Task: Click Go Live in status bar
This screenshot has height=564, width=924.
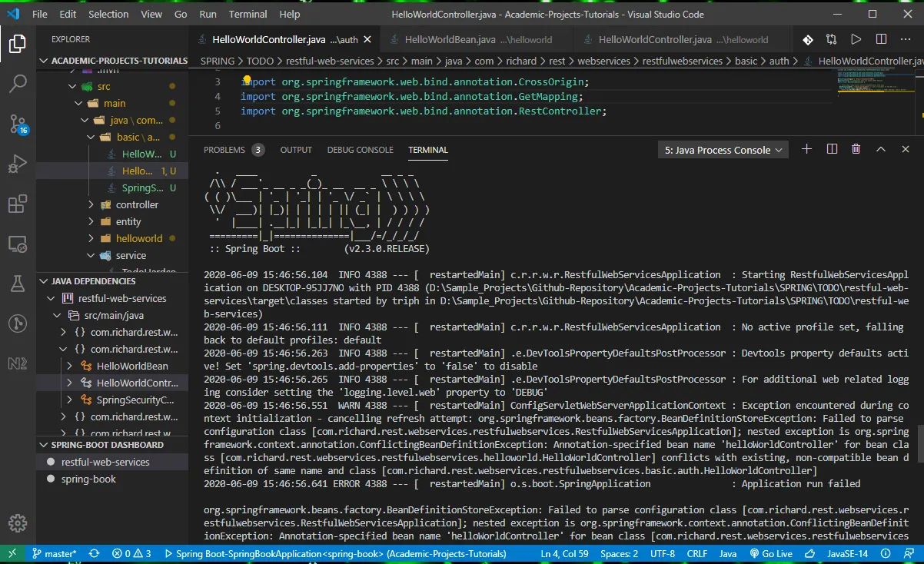Action: pos(769,553)
